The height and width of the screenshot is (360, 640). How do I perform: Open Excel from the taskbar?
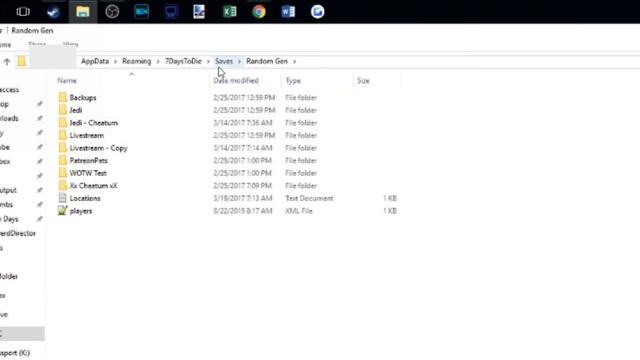pos(229,12)
